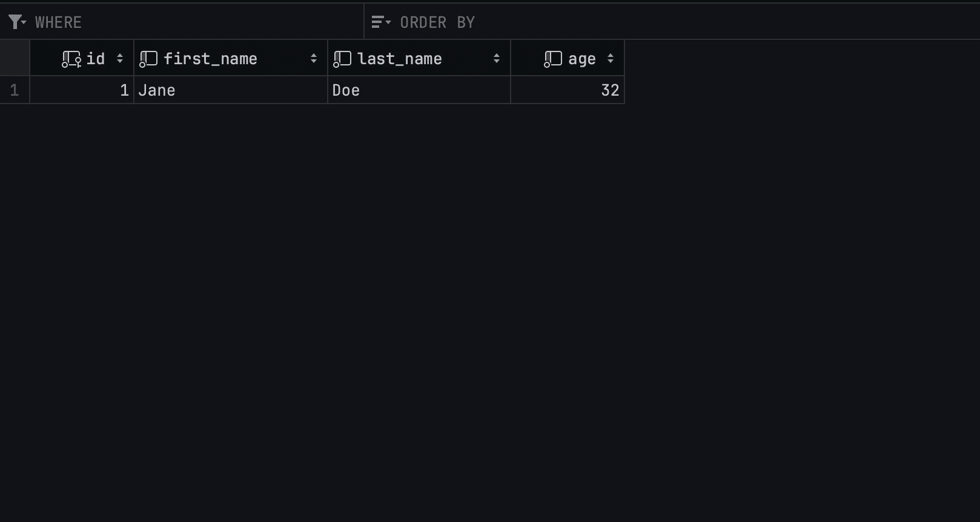Viewport: 980px width, 522px height.
Task: Select the cell containing Jane
Action: click(231, 90)
